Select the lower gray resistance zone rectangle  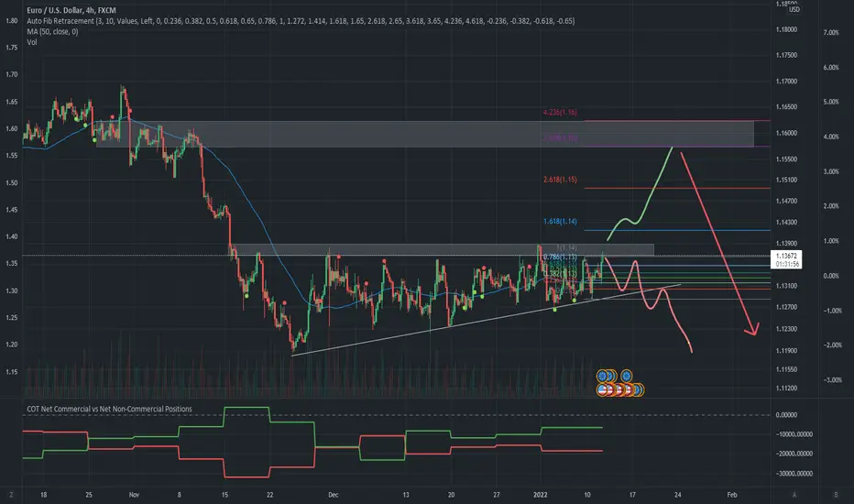tap(443, 249)
